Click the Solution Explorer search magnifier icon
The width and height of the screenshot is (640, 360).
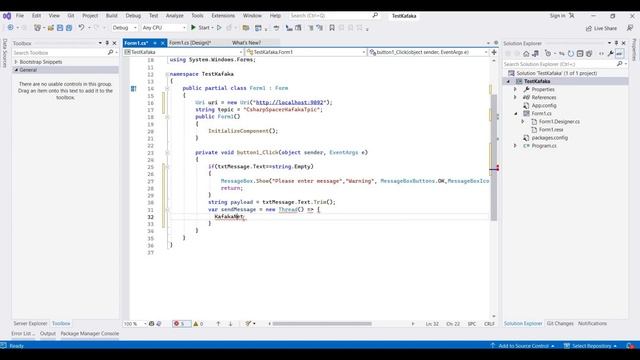pos(620,64)
